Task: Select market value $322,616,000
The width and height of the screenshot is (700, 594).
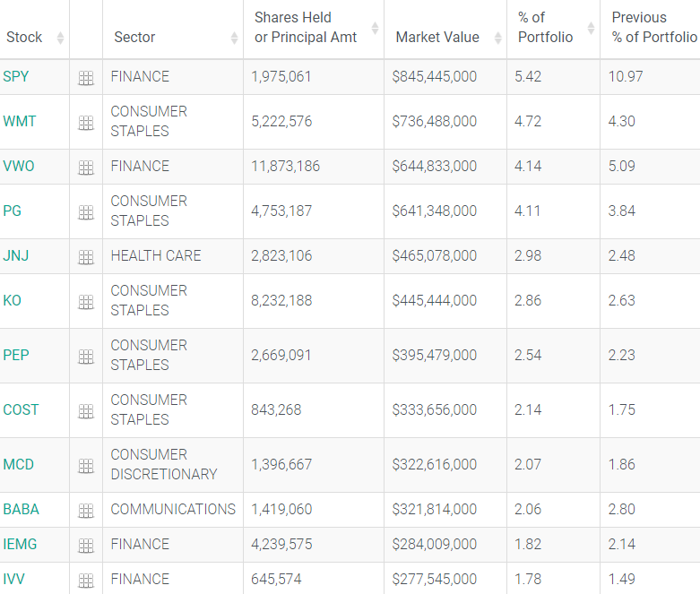Action: click(x=435, y=465)
